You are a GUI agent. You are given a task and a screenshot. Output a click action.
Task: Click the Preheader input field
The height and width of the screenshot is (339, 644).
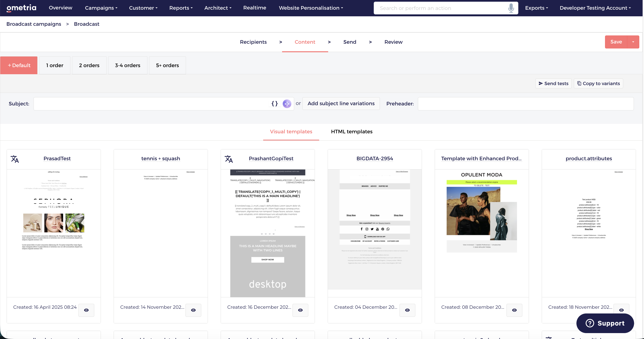[x=526, y=104]
